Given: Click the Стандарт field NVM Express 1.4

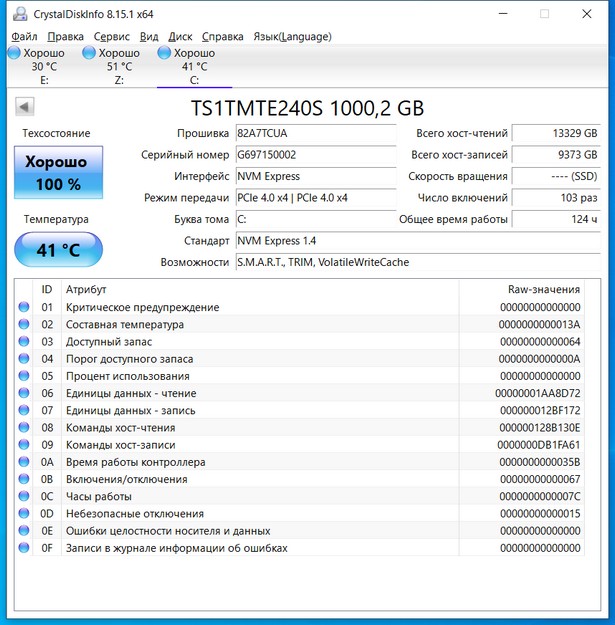Looking at the screenshot, I should coord(418,241).
